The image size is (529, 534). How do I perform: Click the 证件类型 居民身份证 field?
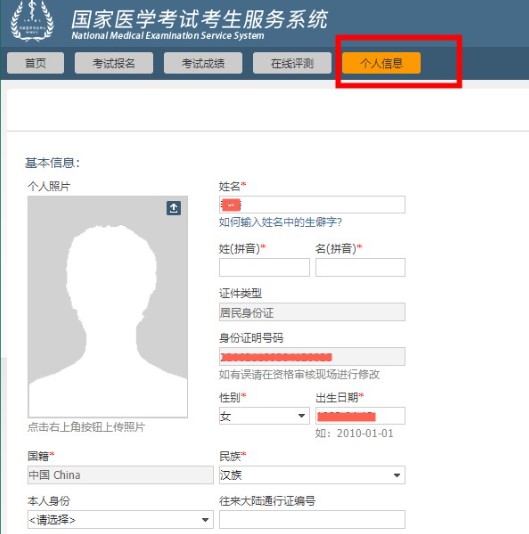312,312
